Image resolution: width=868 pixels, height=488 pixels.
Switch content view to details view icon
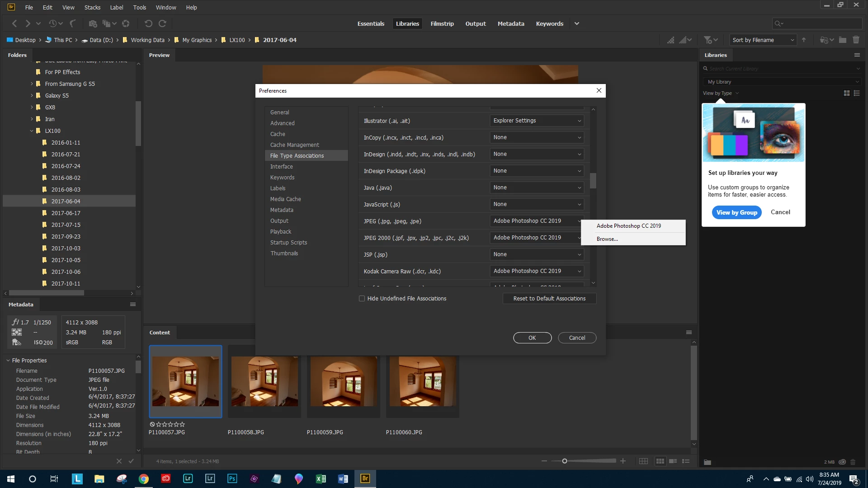point(673,461)
